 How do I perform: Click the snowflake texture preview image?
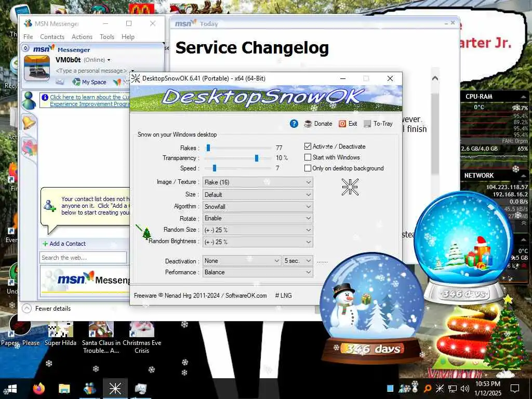[350, 187]
